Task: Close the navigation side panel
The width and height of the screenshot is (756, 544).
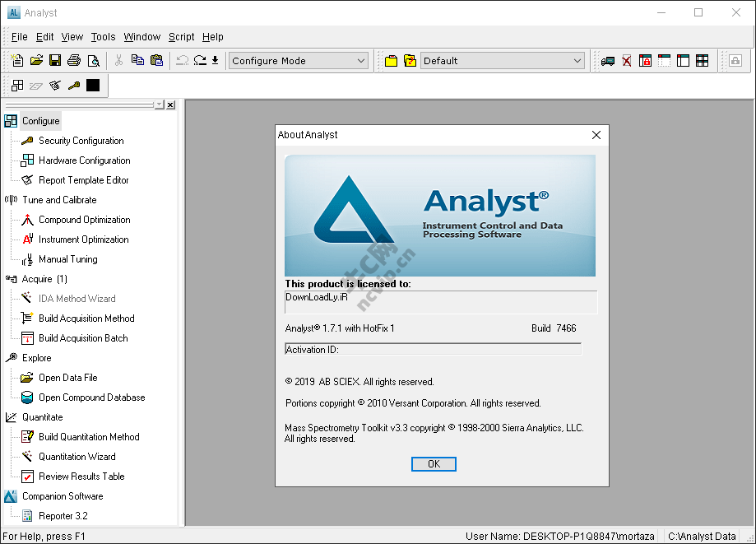Action: tap(170, 105)
